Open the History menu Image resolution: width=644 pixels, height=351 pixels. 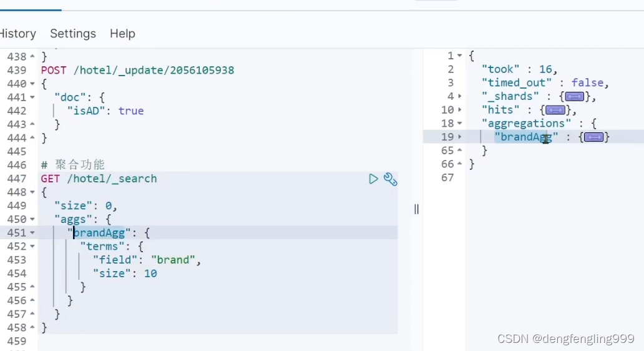(17, 34)
